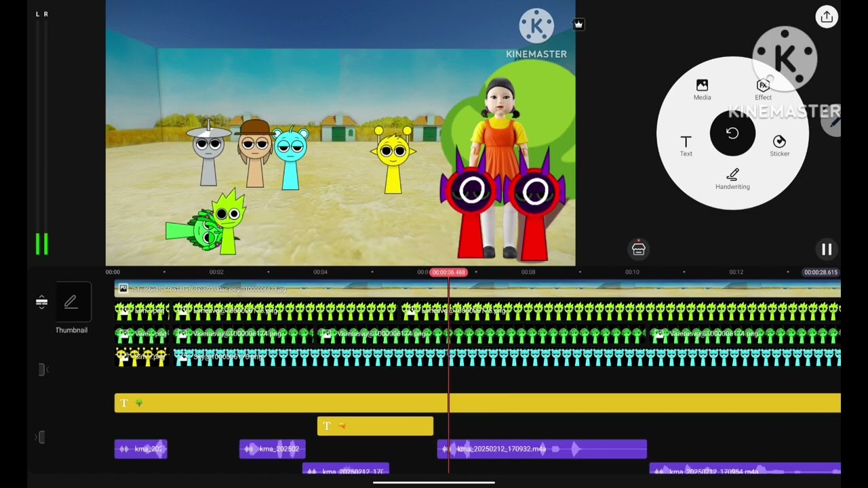Viewport: 868px width, 488px height.
Task: Tap the iPad home indicator bar
Action: click(434, 483)
